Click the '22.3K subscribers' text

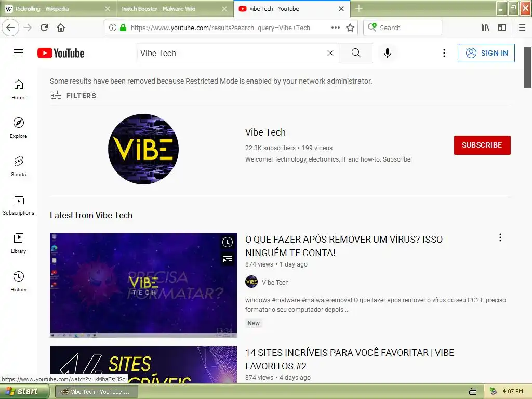click(x=270, y=148)
